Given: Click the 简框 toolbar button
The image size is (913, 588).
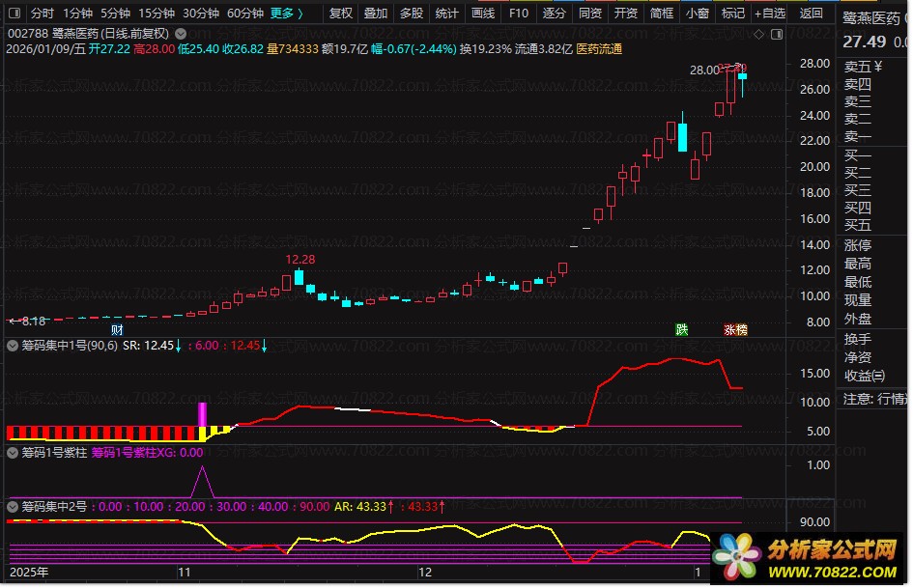Looking at the screenshot, I should click(662, 13).
